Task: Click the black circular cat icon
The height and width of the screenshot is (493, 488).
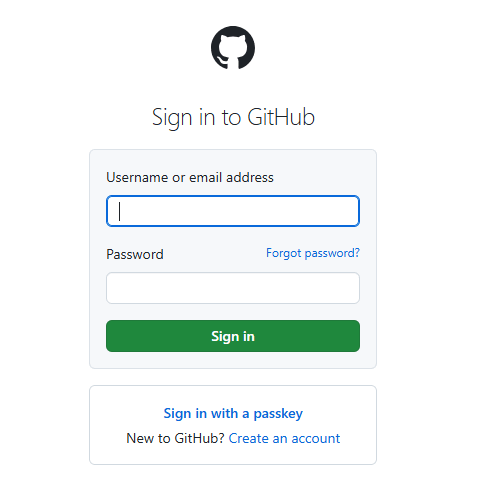Action: click(x=233, y=48)
